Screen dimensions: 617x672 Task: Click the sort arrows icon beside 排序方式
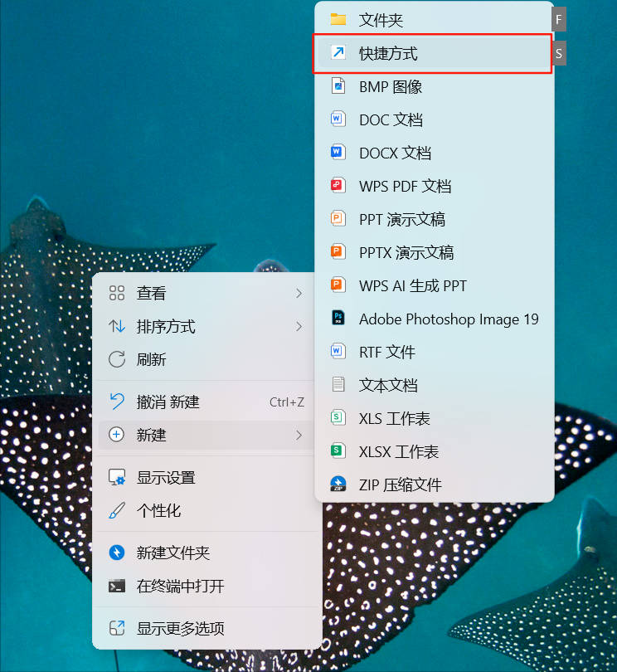click(x=117, y=326)
